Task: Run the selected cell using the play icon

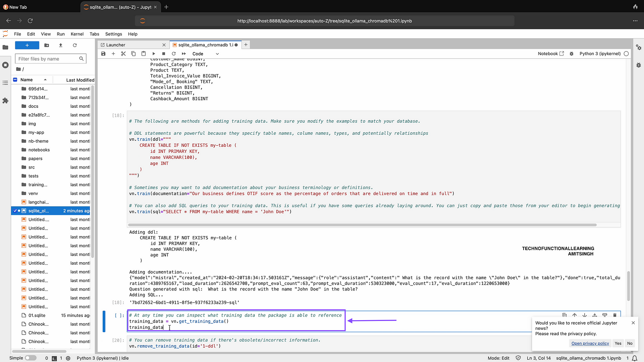Action: click(x=154, y=53)
